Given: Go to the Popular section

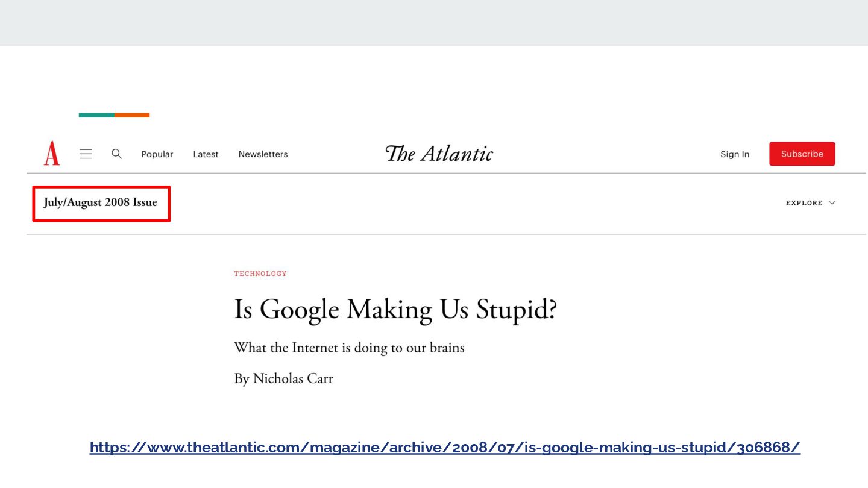Looking at the screenshot, I should [x=157, y=154].
